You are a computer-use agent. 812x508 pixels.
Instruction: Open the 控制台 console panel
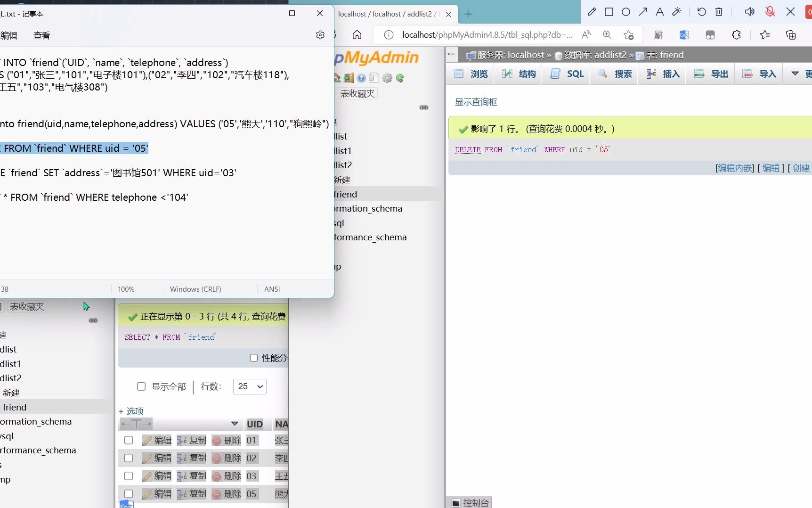pyautogui.click(x=470, y=502)
